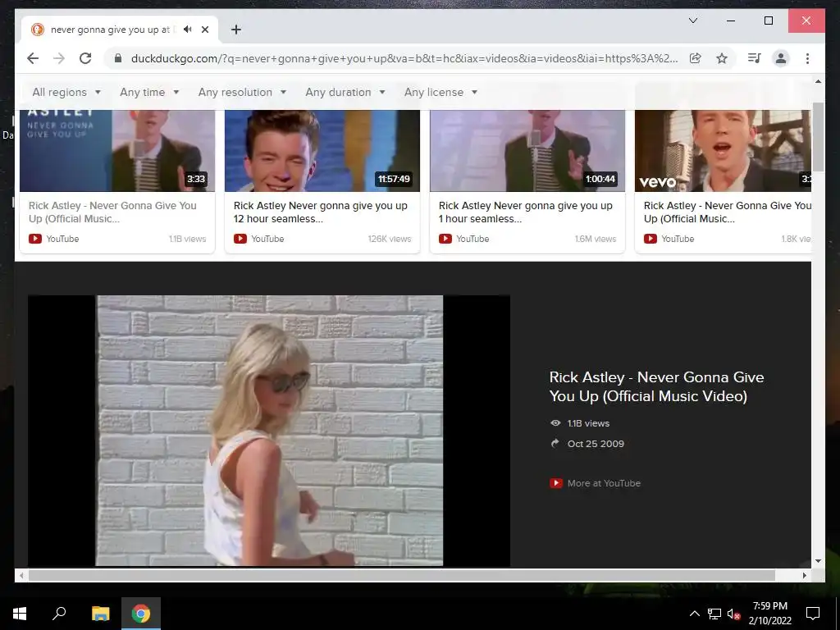Viewport: 840px width, 630px height.
Task: Open the Chrome profile icon
Action: tap(781, 58)
